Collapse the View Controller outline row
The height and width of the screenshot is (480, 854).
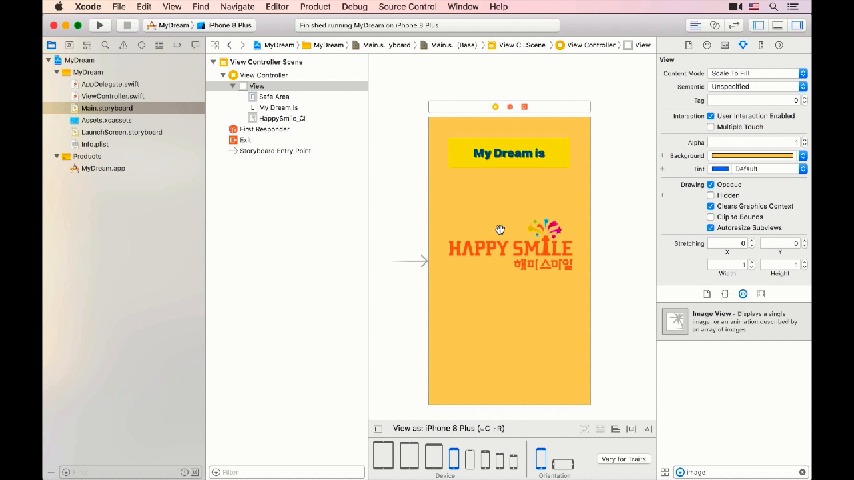pos(223,75)
